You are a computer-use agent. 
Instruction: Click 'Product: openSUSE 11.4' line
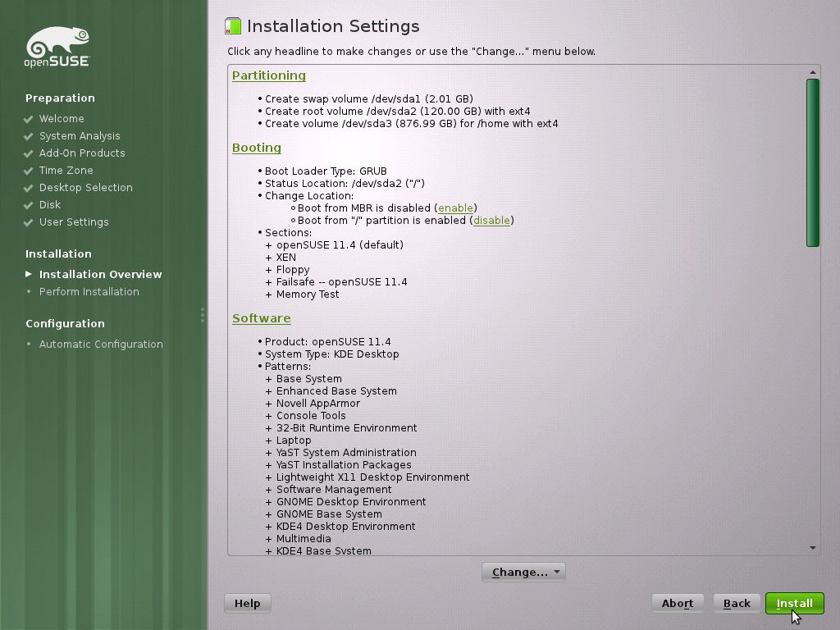coord(328,342)
